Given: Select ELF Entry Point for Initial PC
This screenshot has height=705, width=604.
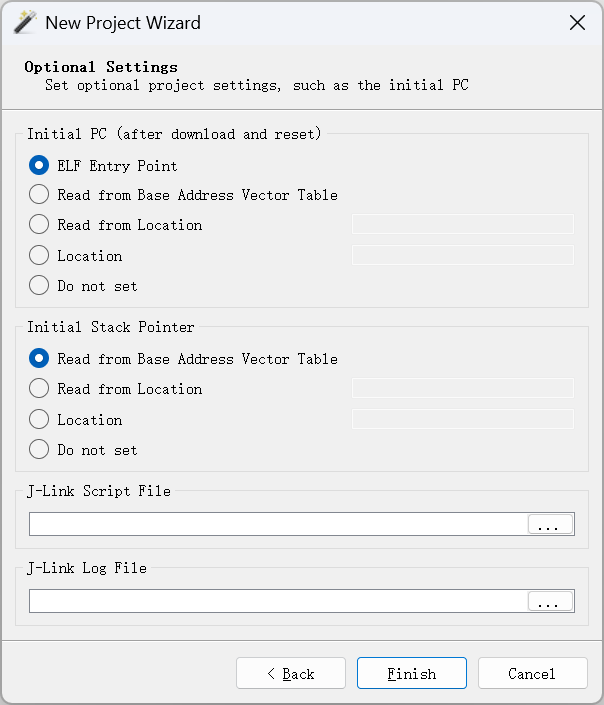Looking at the screenshot, I should [x=39, y=165].
